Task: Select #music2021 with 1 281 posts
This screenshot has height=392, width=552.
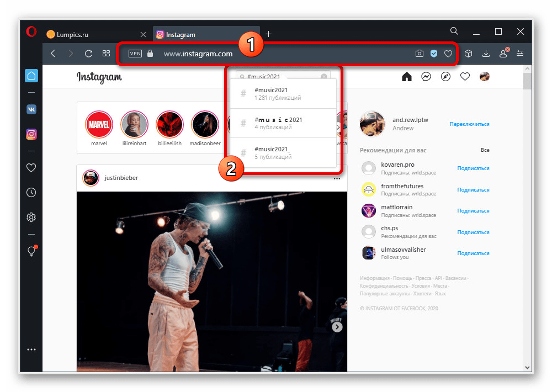Action: coord(283,94)
